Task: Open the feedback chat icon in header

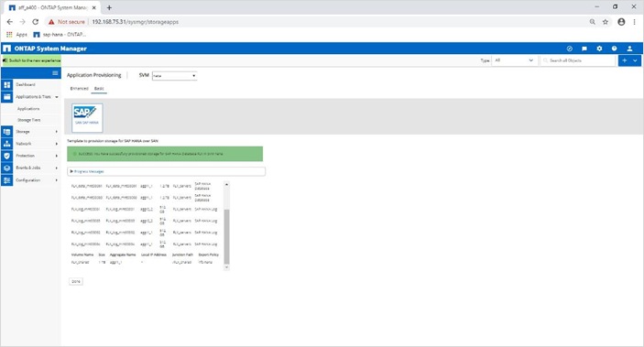Action: click(584, 49)
